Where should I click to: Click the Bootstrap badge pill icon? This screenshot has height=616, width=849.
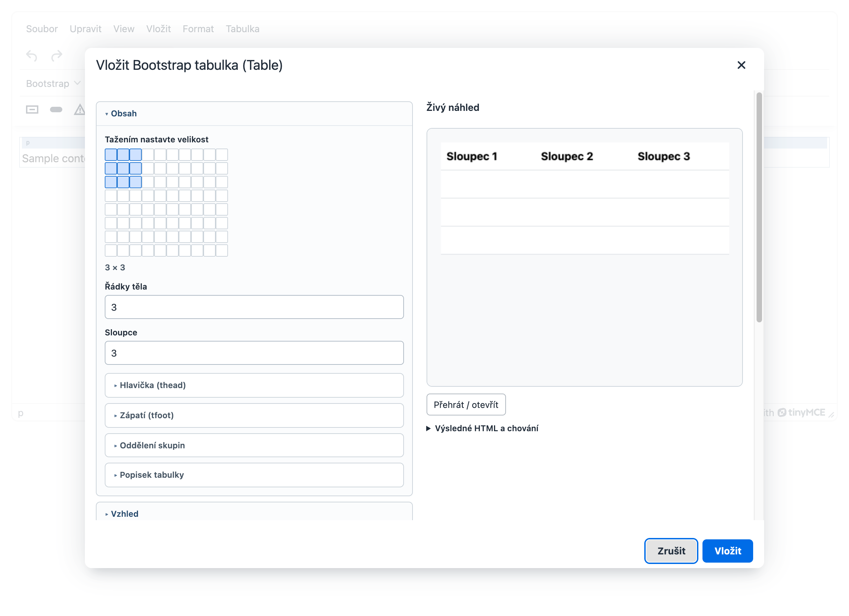pyautogui.click(x=56, y=110)
